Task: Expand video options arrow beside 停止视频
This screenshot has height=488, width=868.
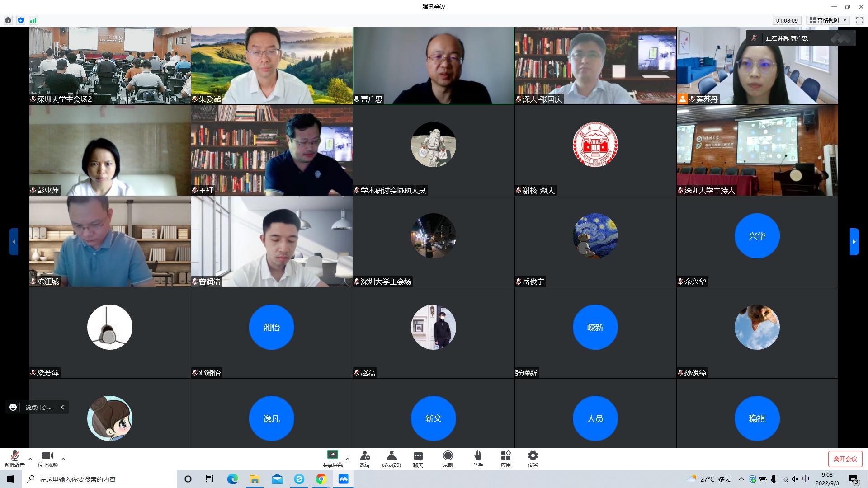Action: click(x=63, y=459)
